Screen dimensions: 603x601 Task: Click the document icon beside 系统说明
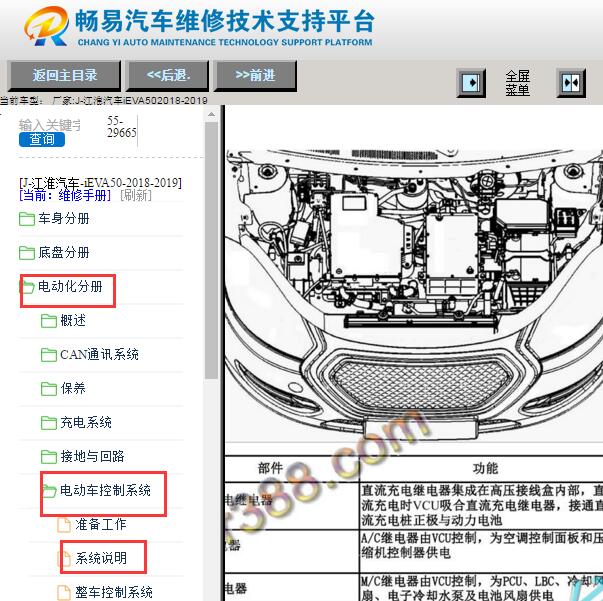pos(64,559)
